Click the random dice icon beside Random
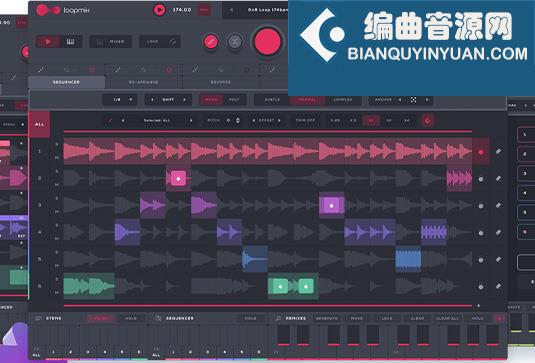Screen dimensions: 535x363 point(414,100)
